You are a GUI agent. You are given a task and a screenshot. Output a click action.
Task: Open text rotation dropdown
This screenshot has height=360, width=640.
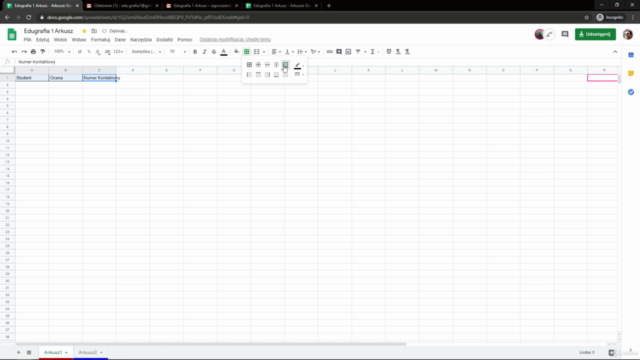point(315,52)
